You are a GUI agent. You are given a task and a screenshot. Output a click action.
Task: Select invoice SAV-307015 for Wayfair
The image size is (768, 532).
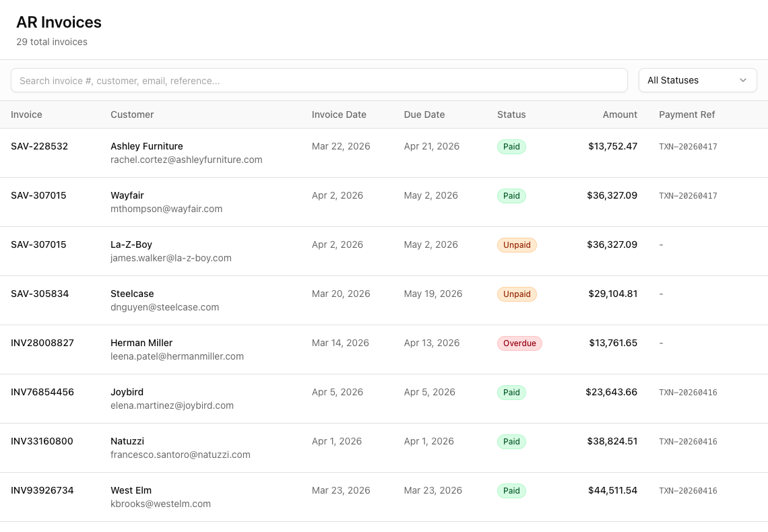coord(38,195)
